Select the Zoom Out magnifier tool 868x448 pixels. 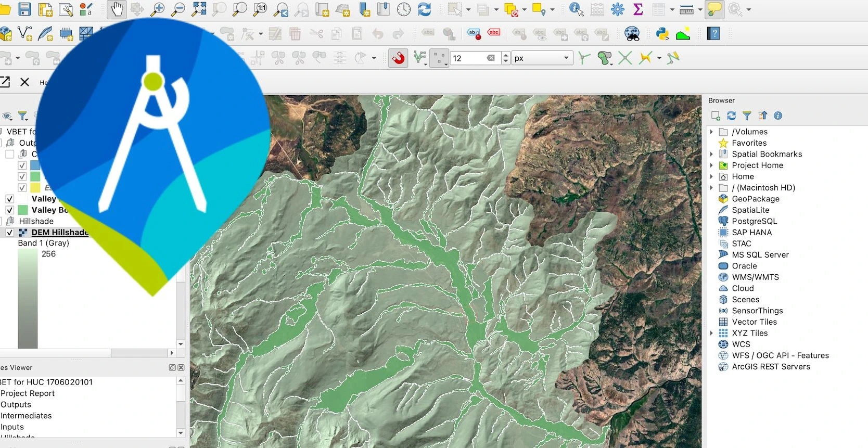178,9
